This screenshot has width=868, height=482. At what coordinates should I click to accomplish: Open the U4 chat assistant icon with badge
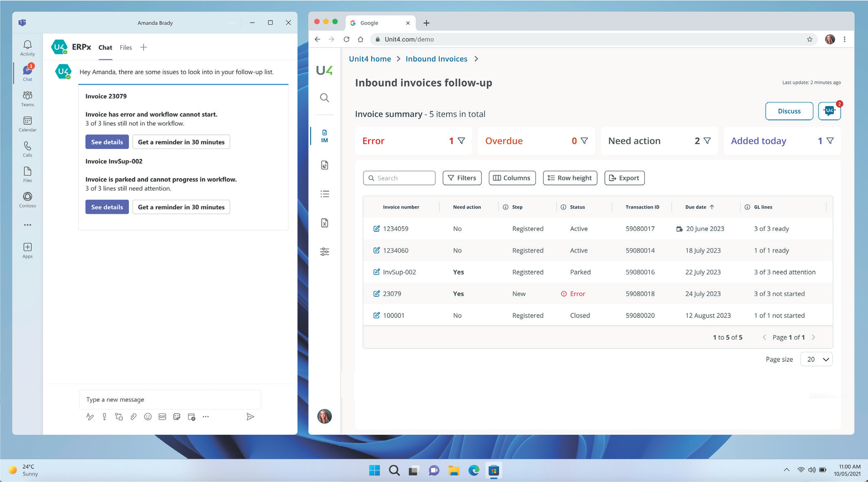coord(829,111)
